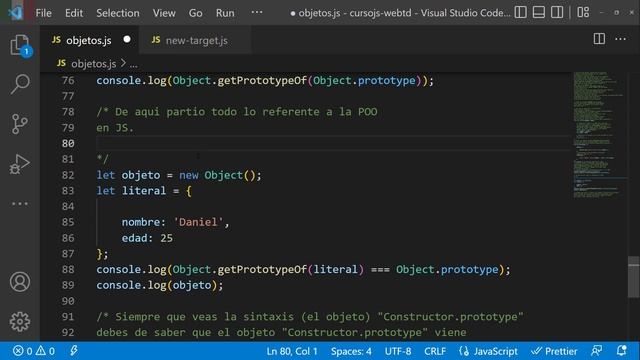Click errors and warnings count in status bar
Image resolution: width=640 pixels, height=360 pixels.
pyautogui.click(x=34, y=351)
